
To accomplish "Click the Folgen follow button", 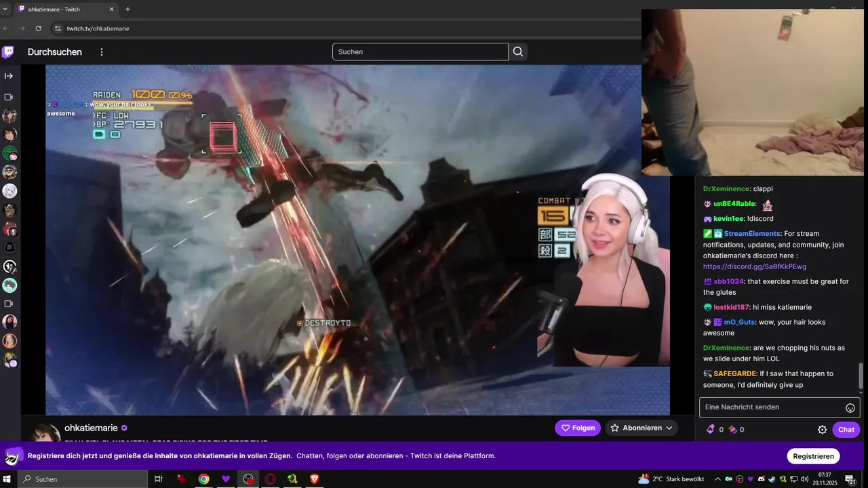I will (578, 428).
